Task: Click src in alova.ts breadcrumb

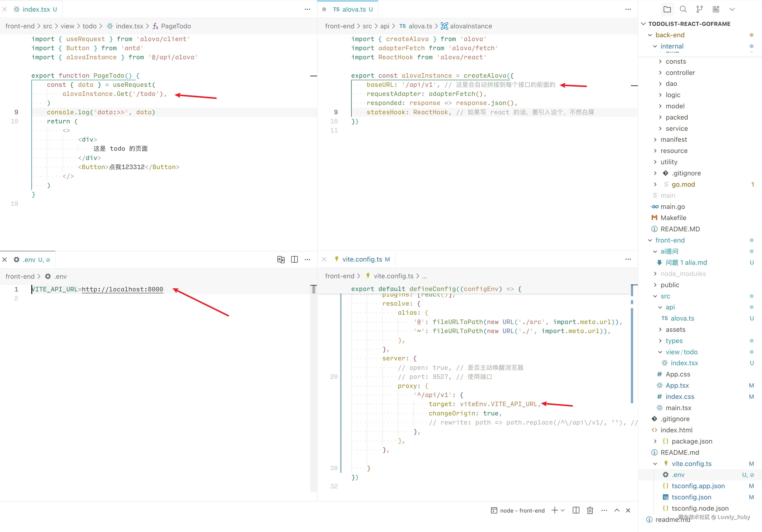Action: click(x=367, y=26)
